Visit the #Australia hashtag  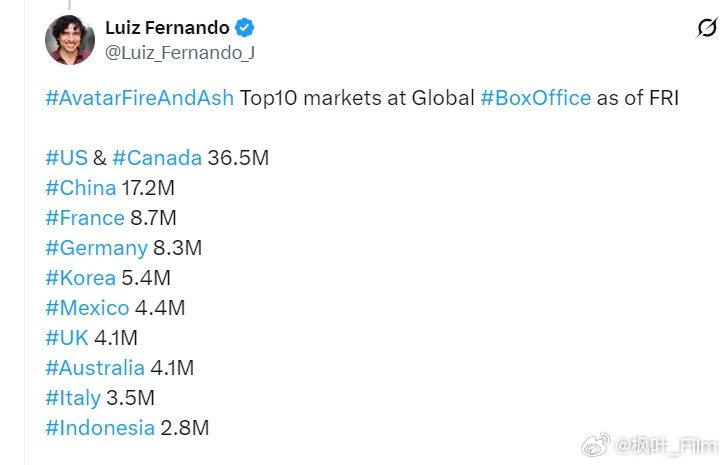pos(96,368)
